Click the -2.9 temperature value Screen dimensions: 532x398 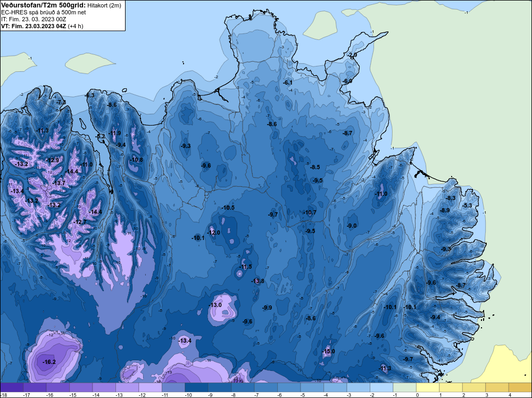[x=352, y=55]
